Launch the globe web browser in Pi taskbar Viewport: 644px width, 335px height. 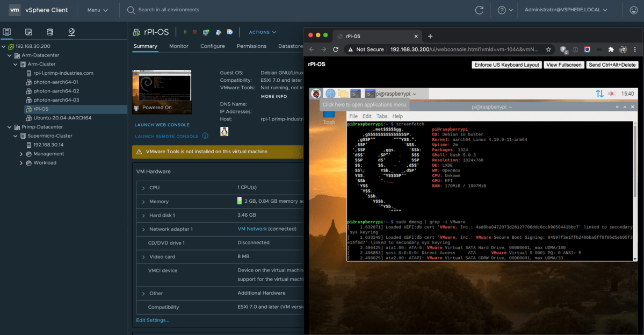pyautogui.click(x=330, y=94)
